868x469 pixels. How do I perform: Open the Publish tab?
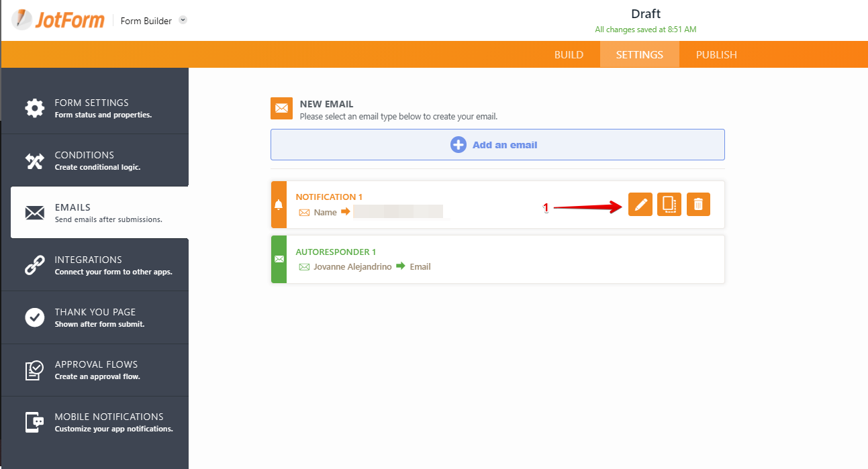(716, 55)
